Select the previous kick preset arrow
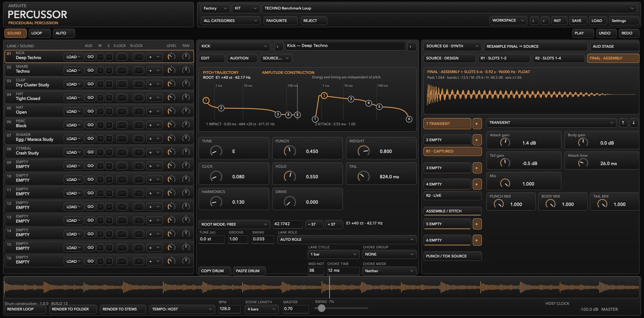This screenshot has width=644, height=318. pyautogui.click(x=278, y=46)
